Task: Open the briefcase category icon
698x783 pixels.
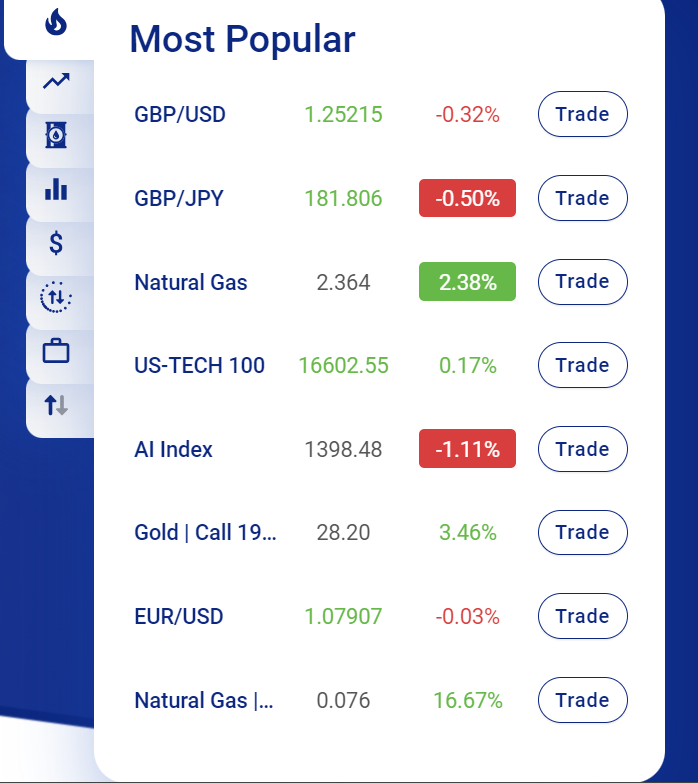Action: click(x=56, y=351)
